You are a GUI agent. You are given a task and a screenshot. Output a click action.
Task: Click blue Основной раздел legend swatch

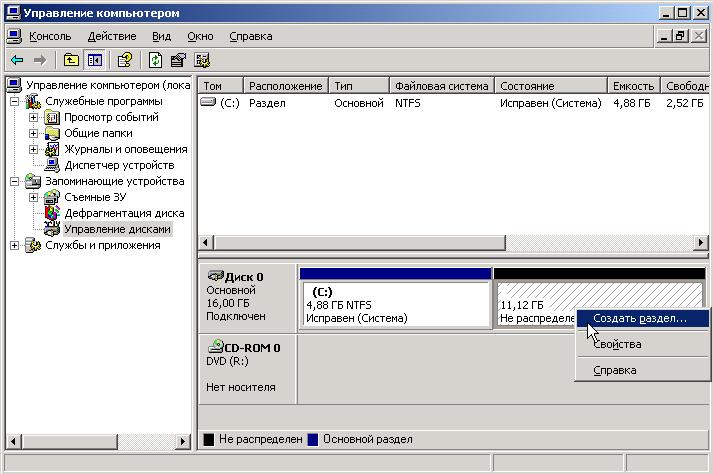point(313,439)
